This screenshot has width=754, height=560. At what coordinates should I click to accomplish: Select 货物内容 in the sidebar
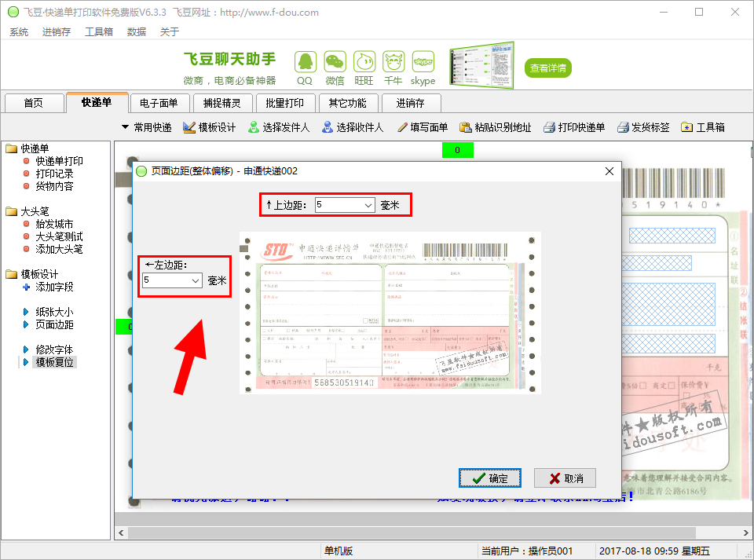tap(54, 186)
